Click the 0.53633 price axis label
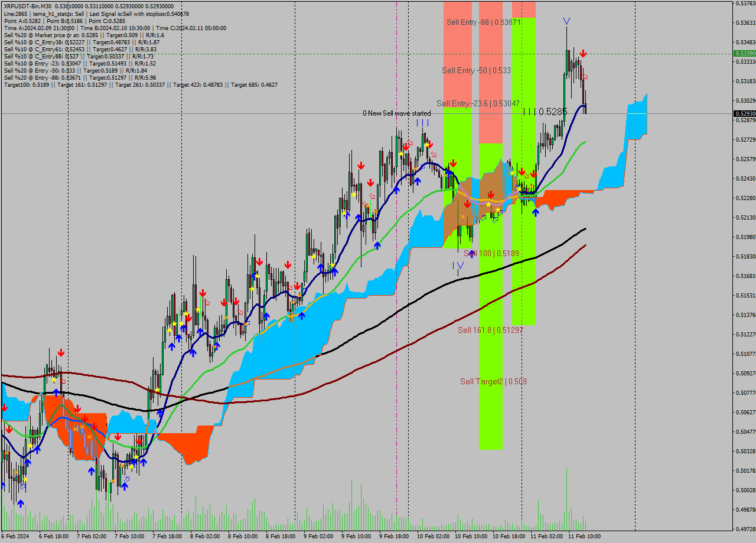Screen dimensions: 756x543 pos(745,23)
